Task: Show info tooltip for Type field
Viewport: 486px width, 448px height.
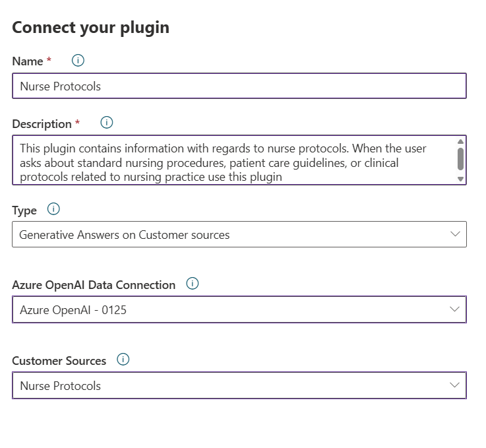Action: (x=54, y=209)
